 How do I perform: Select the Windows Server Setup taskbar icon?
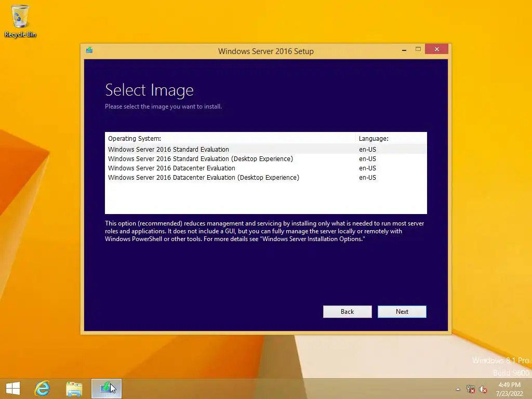coord(106,389)
